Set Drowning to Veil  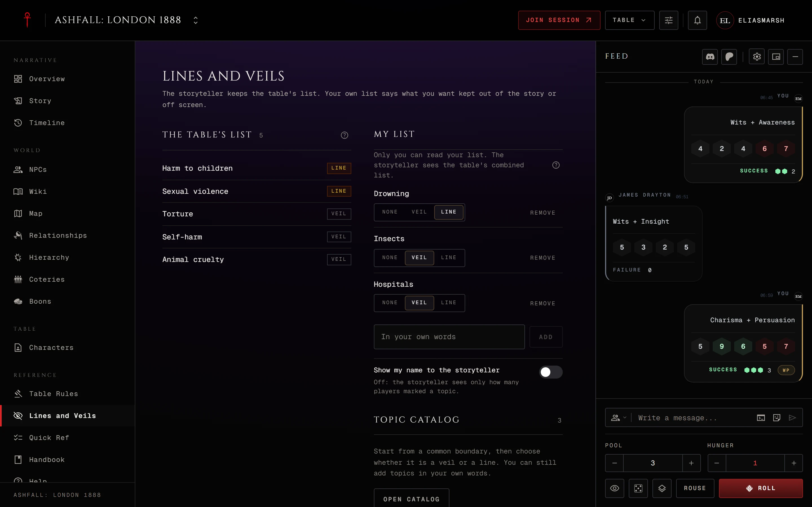(x=419, y=212)
